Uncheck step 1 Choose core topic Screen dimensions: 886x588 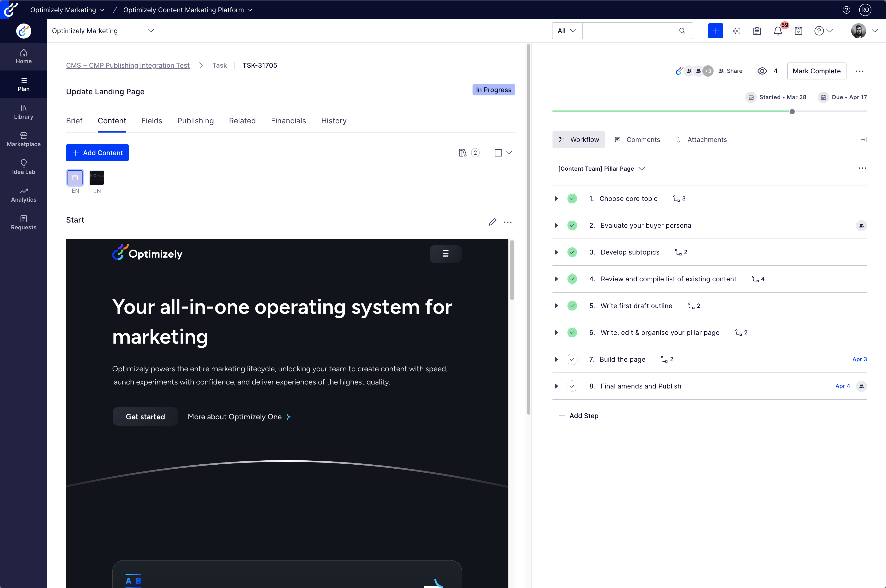click(x=572, y=198)
